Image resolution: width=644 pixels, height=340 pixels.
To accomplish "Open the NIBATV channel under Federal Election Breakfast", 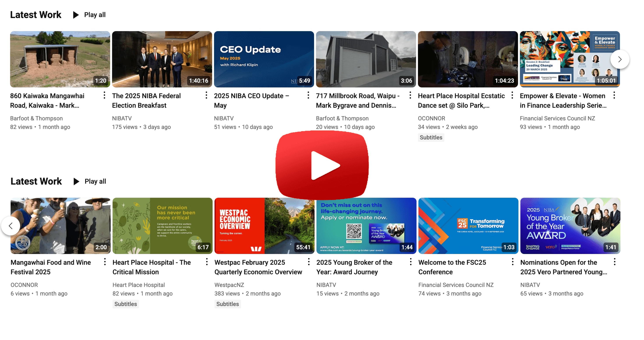I will [x=122, y=118].
